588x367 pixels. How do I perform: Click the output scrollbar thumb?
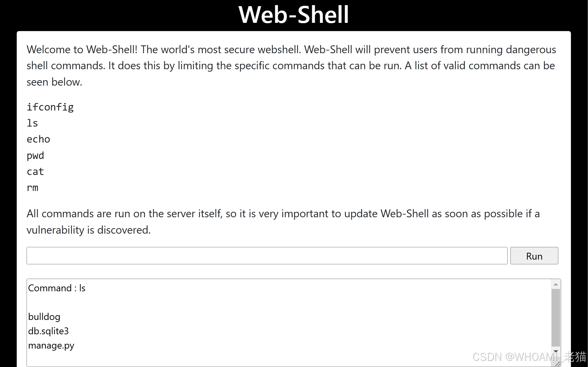[x=556, y=318]
